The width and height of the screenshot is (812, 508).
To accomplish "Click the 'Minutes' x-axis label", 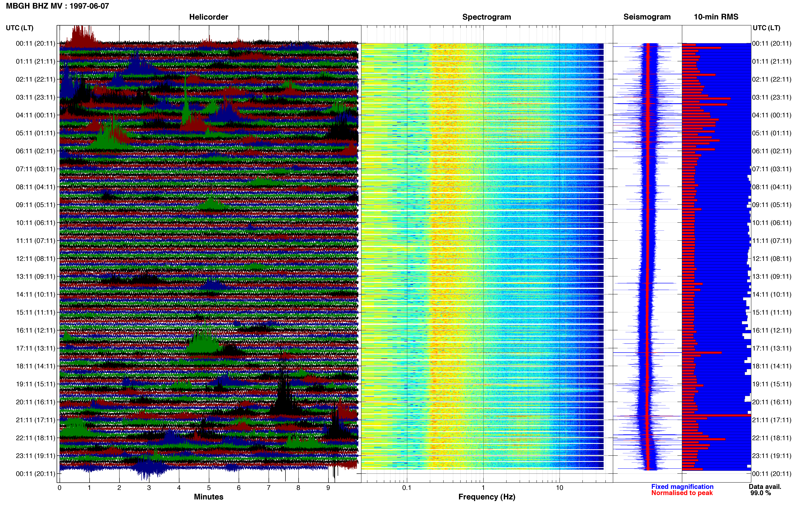I will pyautogui.click(x=209, y=497).
